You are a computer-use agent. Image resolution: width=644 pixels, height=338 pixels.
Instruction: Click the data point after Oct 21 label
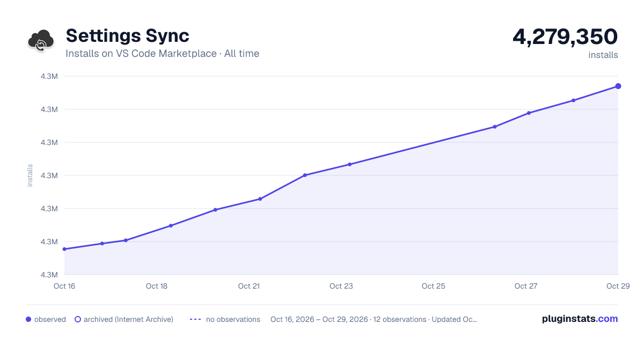pyautogui.click(x=260, y=199)
